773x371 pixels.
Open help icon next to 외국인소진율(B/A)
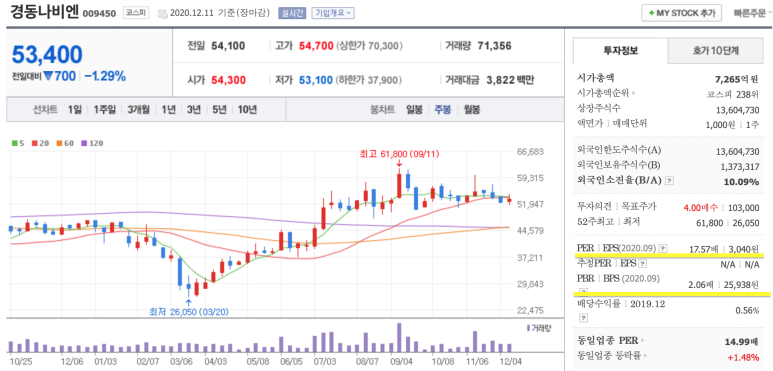coord(669,181)
